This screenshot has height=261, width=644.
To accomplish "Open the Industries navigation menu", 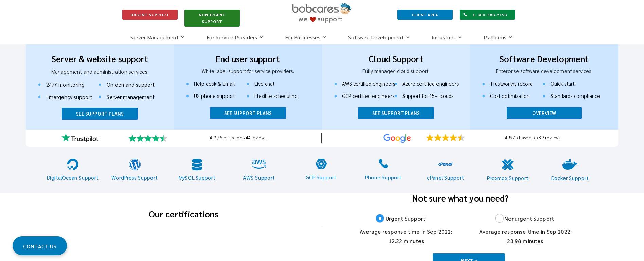I will click(x=446, y=37).
